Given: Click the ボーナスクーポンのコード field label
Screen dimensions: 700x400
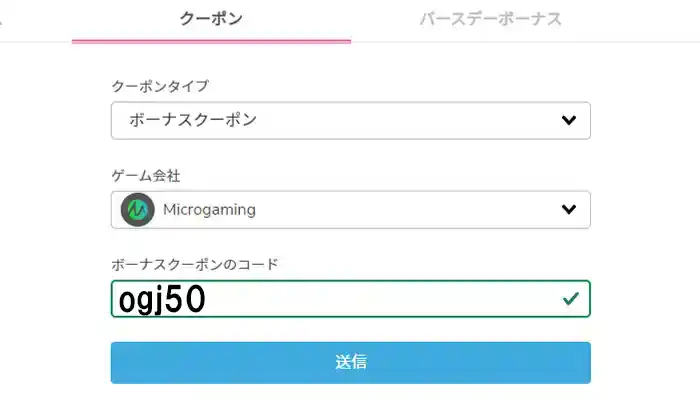Looking at the screenshot, I should click(x=195, y=265).
